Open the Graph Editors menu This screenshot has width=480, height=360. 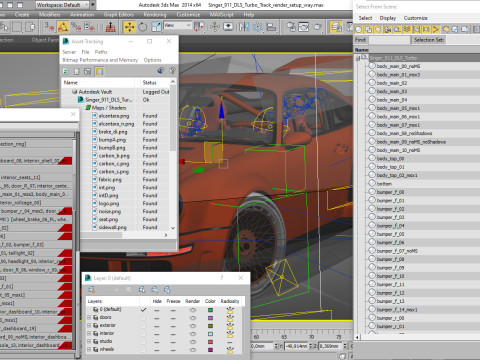click(119, 15)
